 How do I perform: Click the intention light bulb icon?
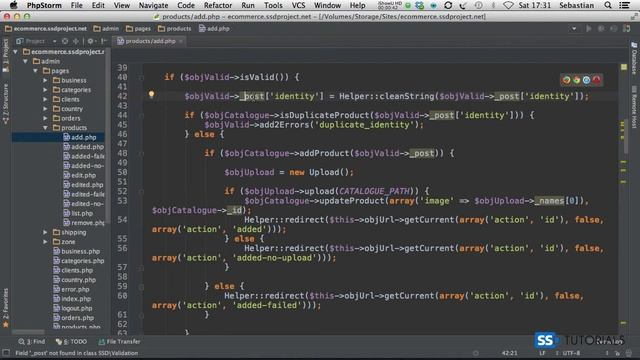[151, 95]
